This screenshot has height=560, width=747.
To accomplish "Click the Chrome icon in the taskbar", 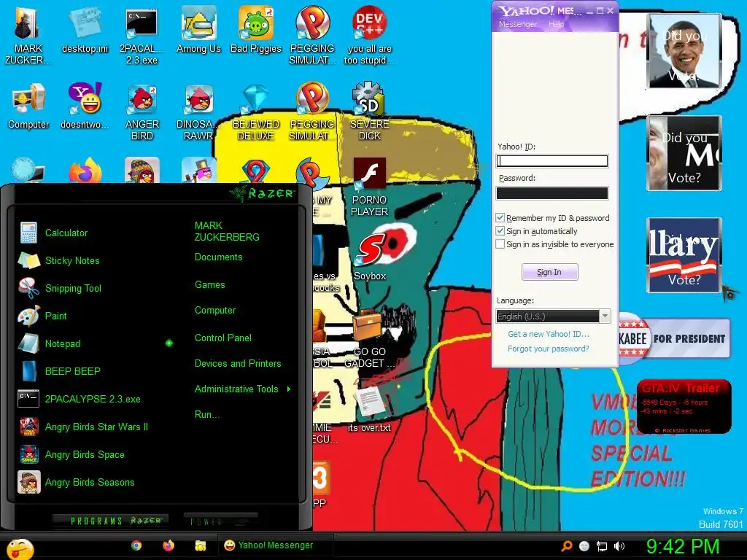I will 136,545.
